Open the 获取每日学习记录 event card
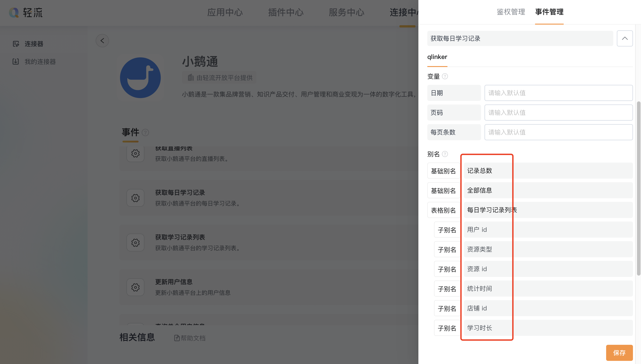Image resolution: width=641 pixels, height=364 pixels. pos(269,198)
